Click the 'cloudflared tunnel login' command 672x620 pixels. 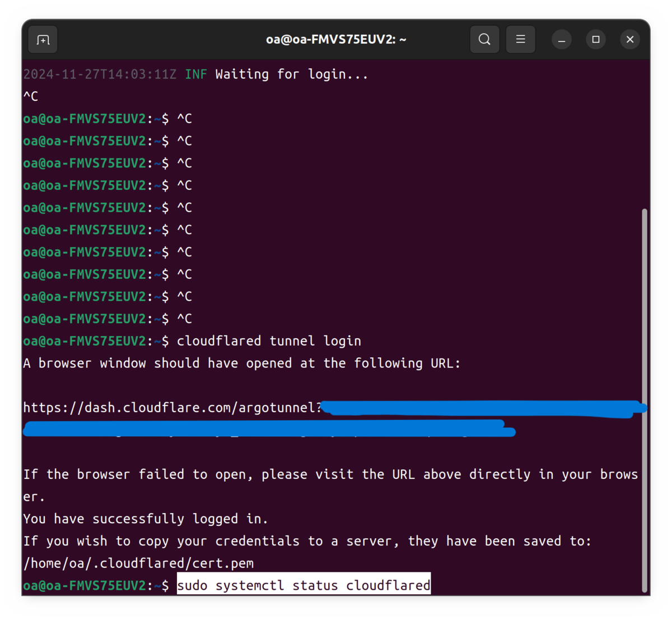coord(269,341)
